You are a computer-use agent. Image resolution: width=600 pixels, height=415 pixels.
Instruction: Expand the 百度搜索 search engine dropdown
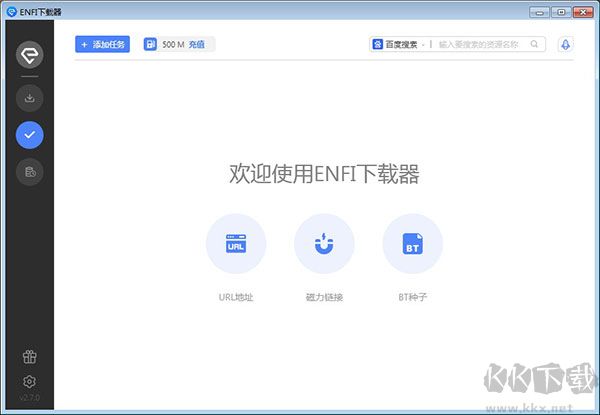click(x=424, y=45)
